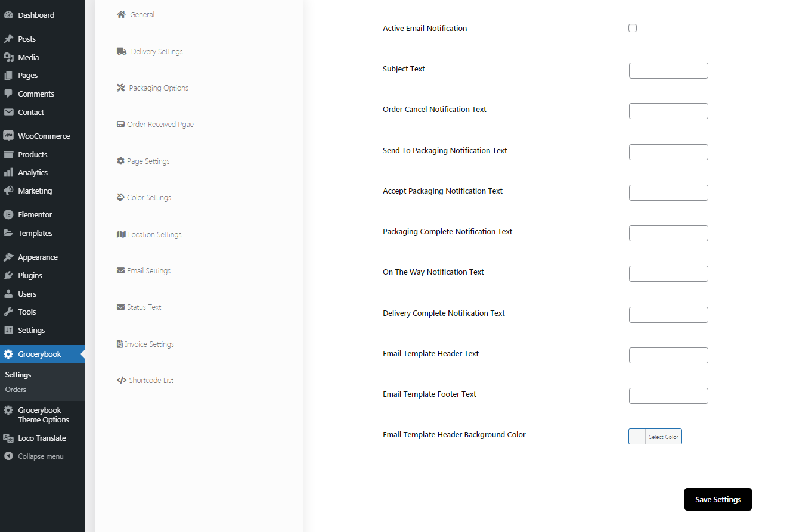Open the Grocerybook Orders submenu item
The height and width of the screenshot is (532, 787).
(x=16, y=390)
